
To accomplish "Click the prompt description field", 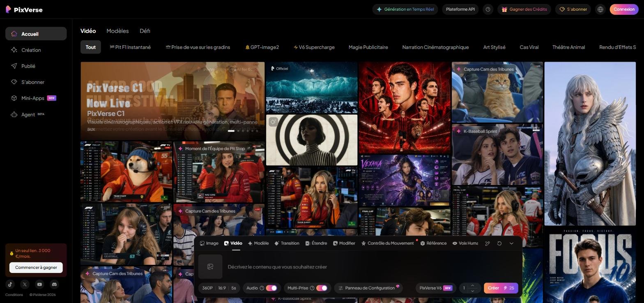I will coord(371,267).
